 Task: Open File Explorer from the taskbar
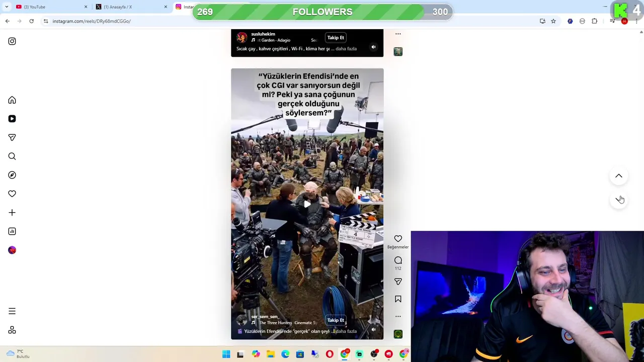270,354
